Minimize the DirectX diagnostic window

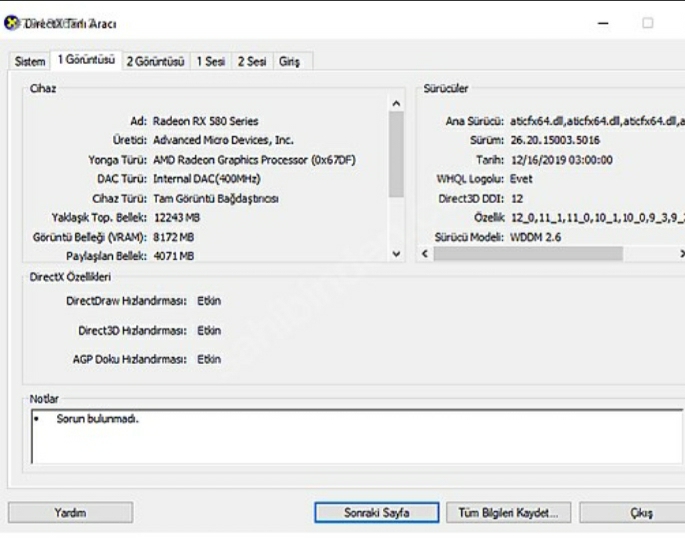point(603,23)
